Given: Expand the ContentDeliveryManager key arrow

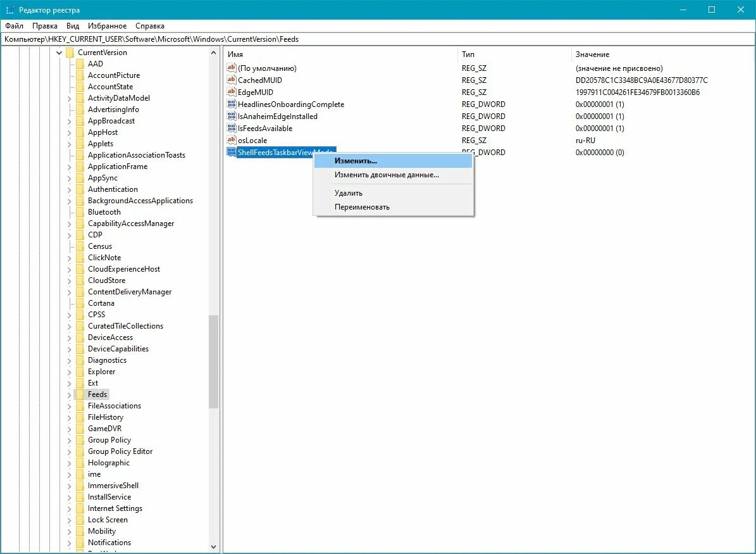Looking at the screenshot, I should tap(69, 292).
